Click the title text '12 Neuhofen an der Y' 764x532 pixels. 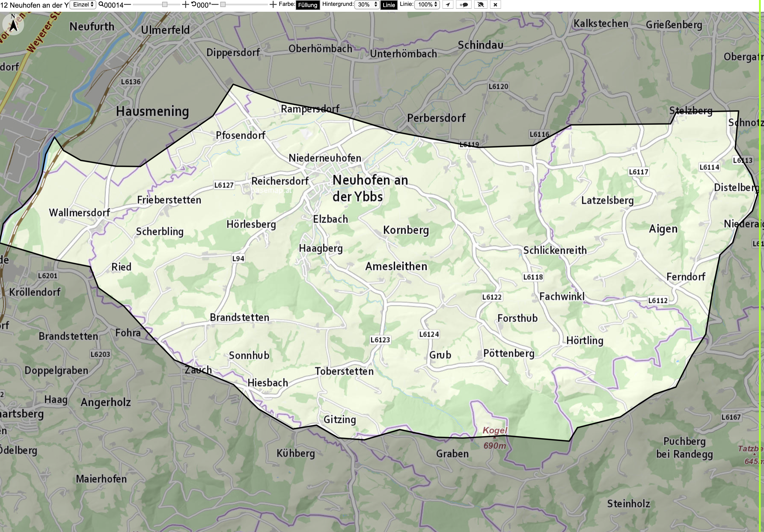34,5
